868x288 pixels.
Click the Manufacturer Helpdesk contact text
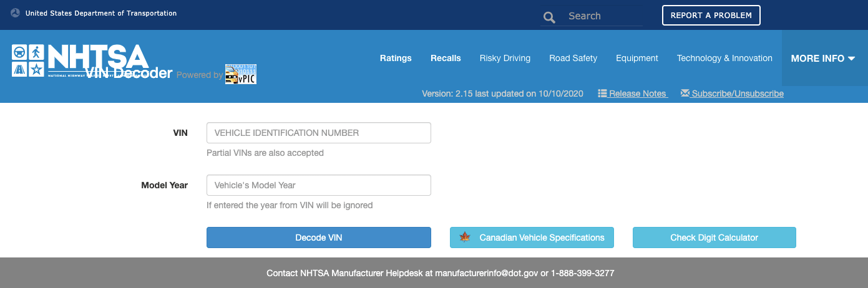tap(441, 273)
